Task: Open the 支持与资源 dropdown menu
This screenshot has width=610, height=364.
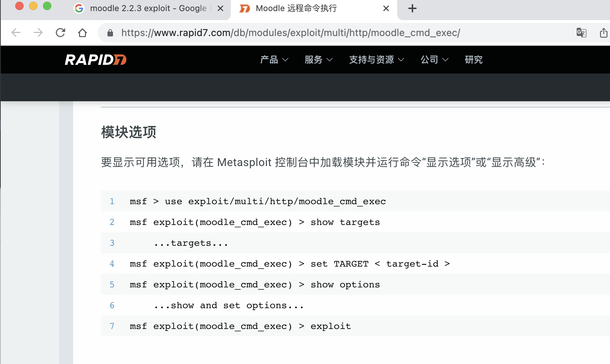Action: pos(376,60)
